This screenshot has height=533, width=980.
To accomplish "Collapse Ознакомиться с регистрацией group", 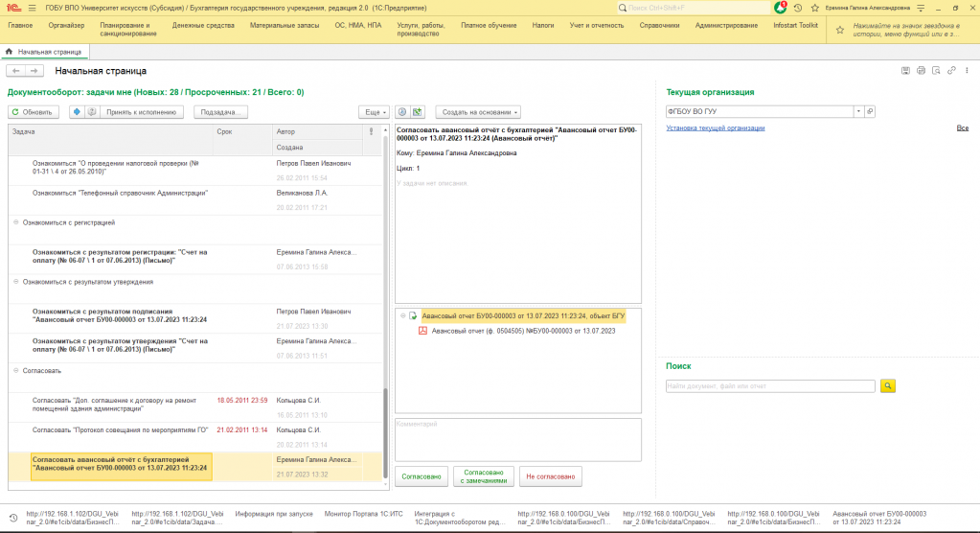I will click(x=16, y=222).
